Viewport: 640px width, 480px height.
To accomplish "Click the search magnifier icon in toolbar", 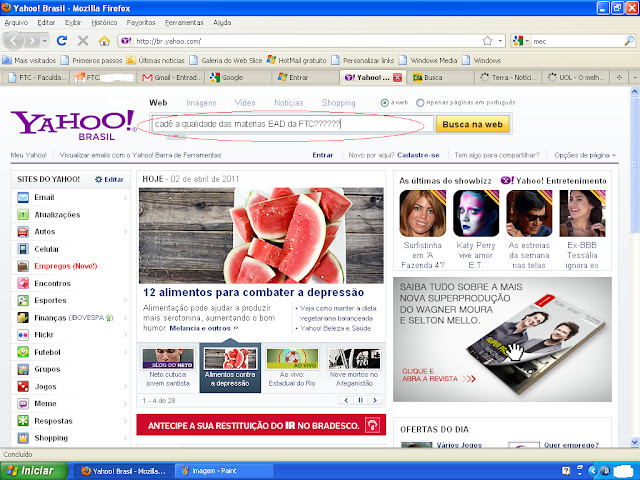I will [629, 41].
